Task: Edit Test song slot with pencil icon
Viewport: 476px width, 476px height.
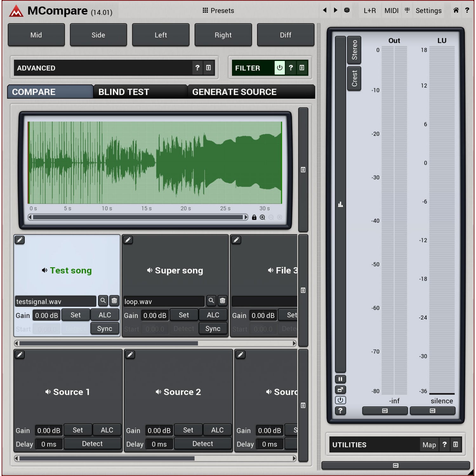Action: pos(20,240)
